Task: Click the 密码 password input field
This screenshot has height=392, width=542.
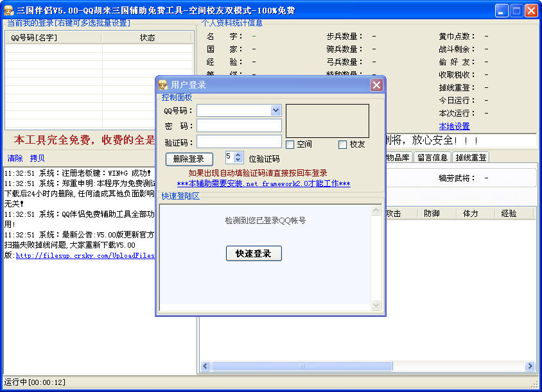Action: (239, 126)
